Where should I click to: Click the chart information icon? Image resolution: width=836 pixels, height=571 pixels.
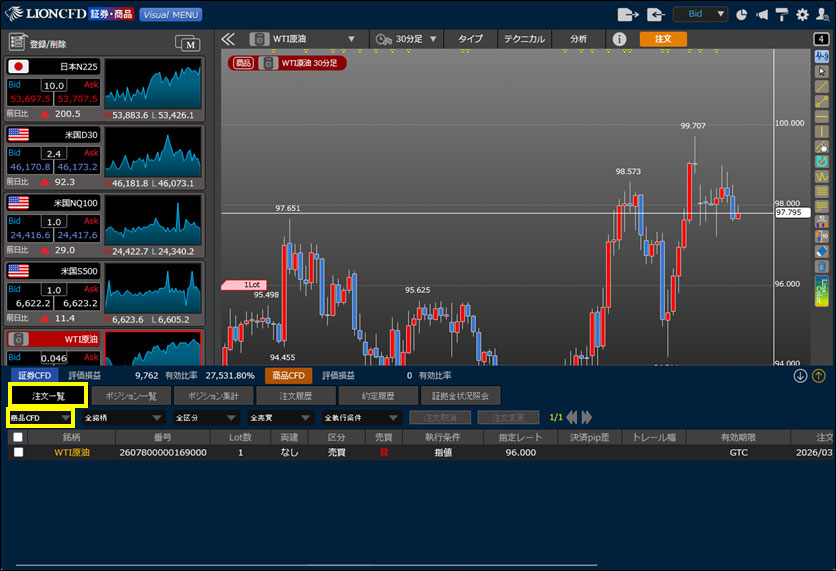[x=619, y=39]
